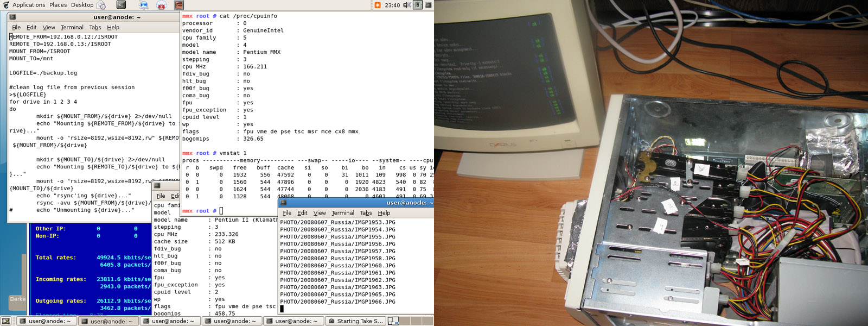The image size is (868, 326).
Task: Open Tabs menu in top-left terminal
Action: point(95,27)
